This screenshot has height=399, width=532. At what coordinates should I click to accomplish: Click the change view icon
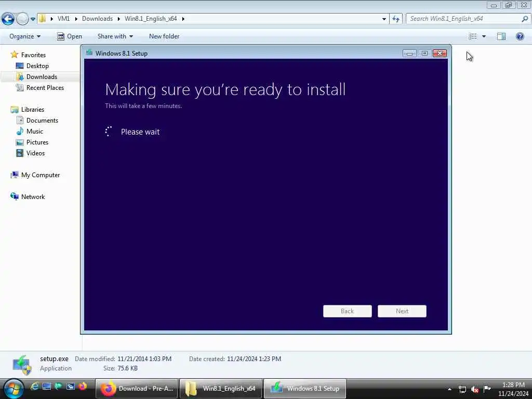(x=473, y=36)
